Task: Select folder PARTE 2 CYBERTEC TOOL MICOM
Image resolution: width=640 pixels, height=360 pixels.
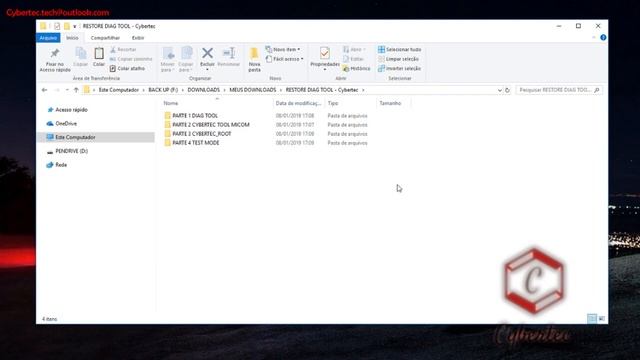Action: point(211,125)
